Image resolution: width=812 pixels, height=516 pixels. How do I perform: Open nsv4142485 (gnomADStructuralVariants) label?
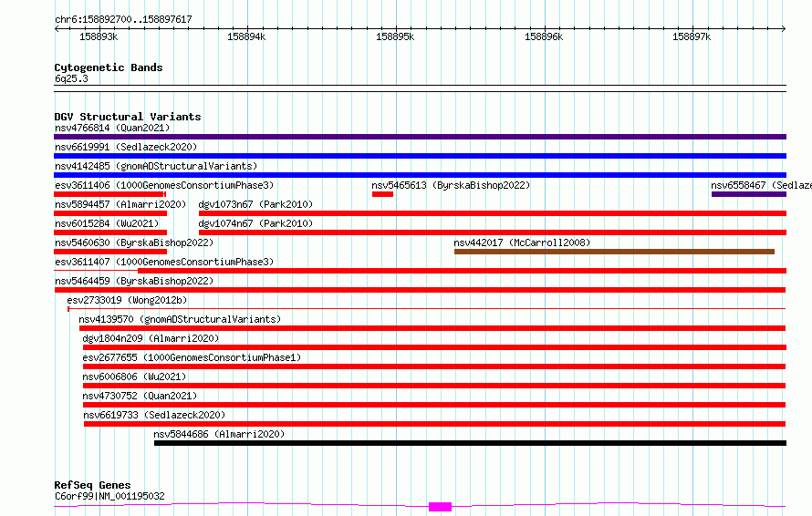pyautogui.click(x=156, y=166)
